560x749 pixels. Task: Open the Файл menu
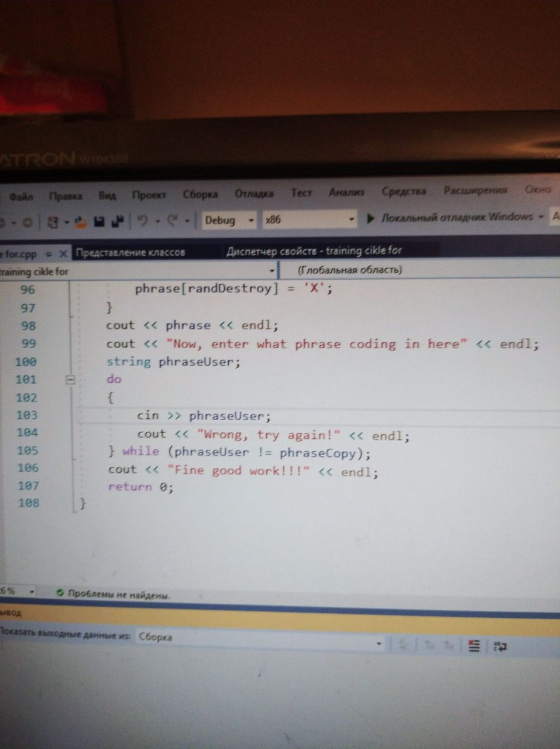tap(21, 197)
